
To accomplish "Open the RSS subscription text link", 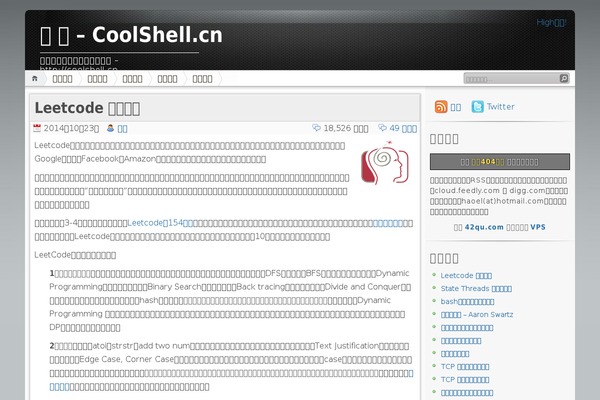I will (456, 107).
